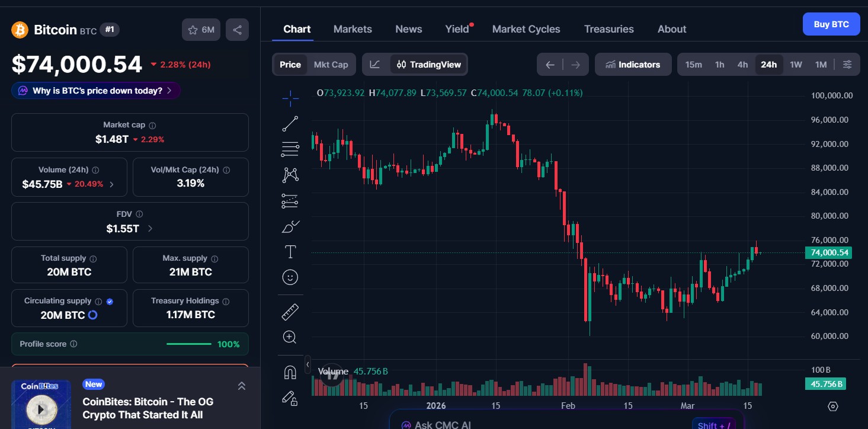Collapse the CoinBites ad with the double chevron
Screen dimensions: 868x429
click(242, 385)
